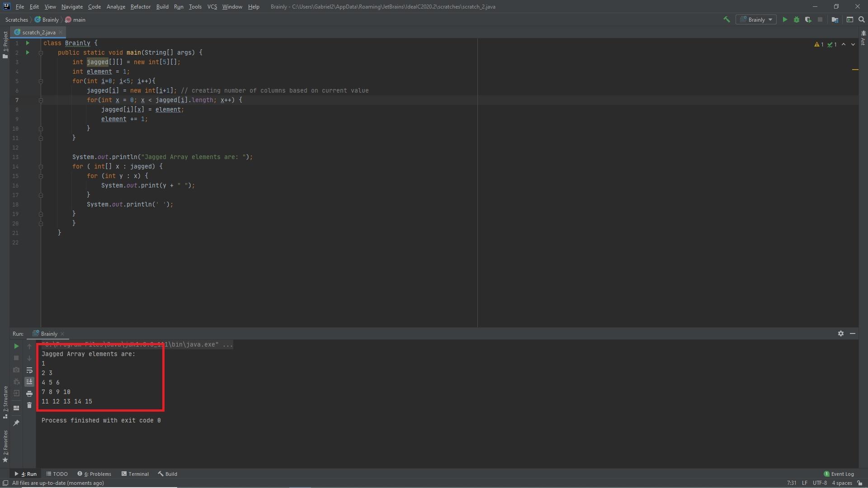
Task: Toggle pin tab in Run panel
Action: tap(16, 423)
